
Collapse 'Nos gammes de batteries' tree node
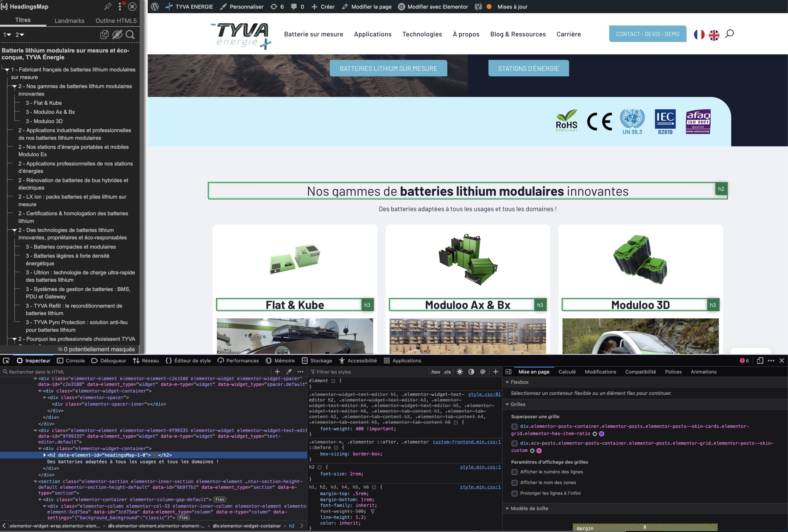coord(14,87)
